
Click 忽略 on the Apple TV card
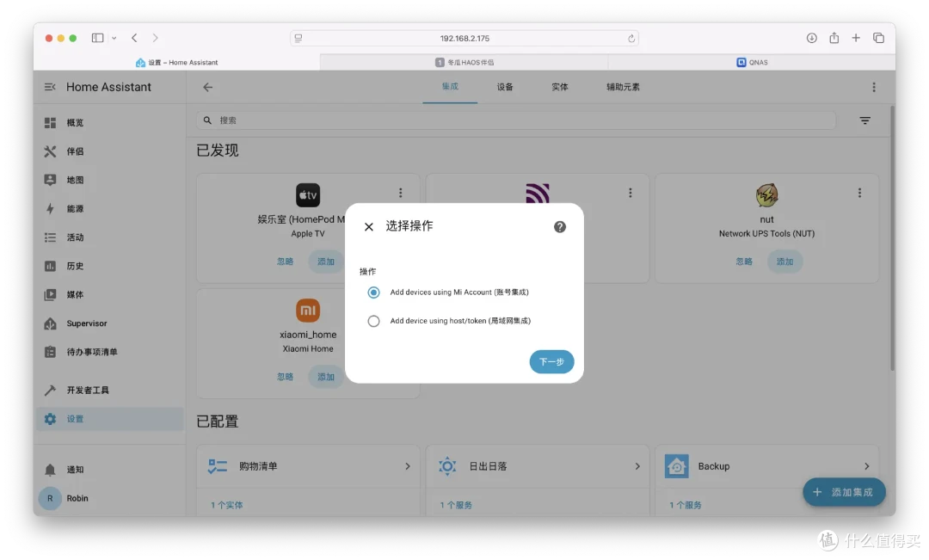point(285,262)
